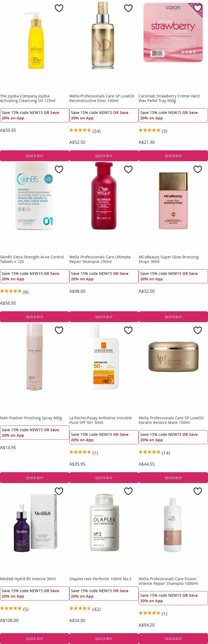View Wella Keratin Restore Mask product image
Viewport: 208px width, 644px height.
(x=173, y=357)
